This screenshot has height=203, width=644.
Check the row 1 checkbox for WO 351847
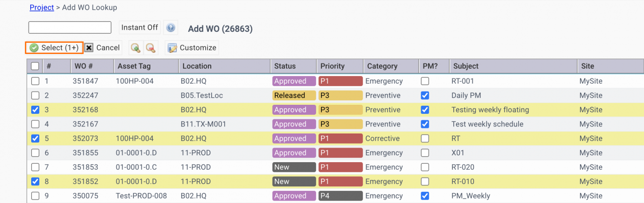tap(35, 81)
